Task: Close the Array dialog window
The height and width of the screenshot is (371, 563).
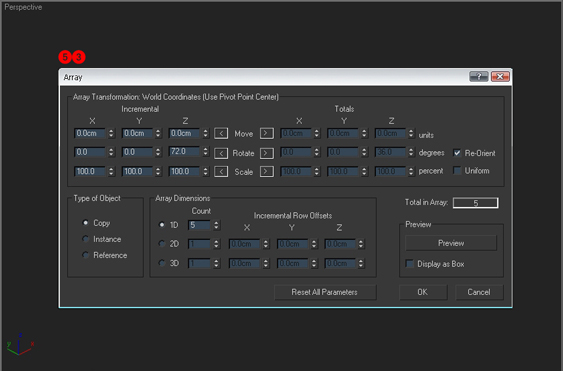Action: [500, 76]
